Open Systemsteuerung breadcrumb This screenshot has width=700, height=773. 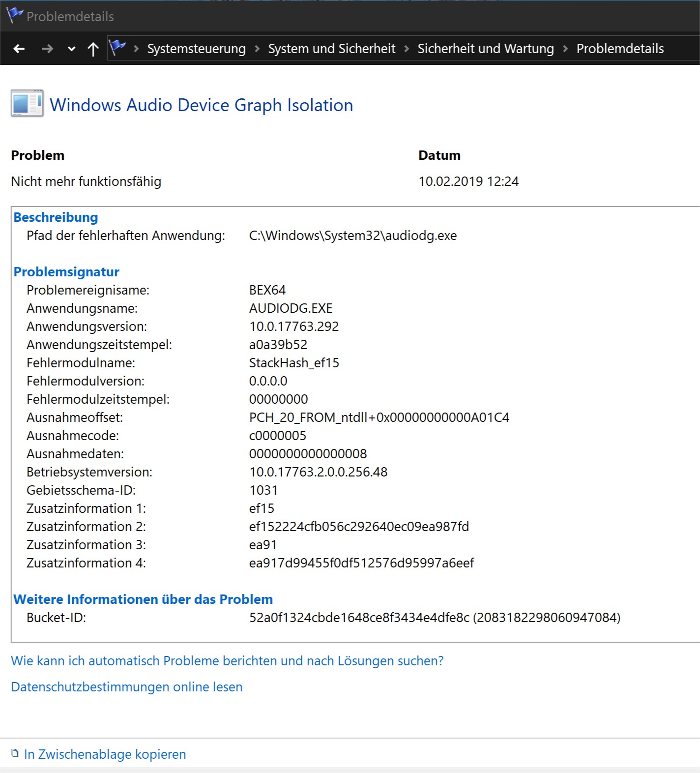tap(197, 49)
